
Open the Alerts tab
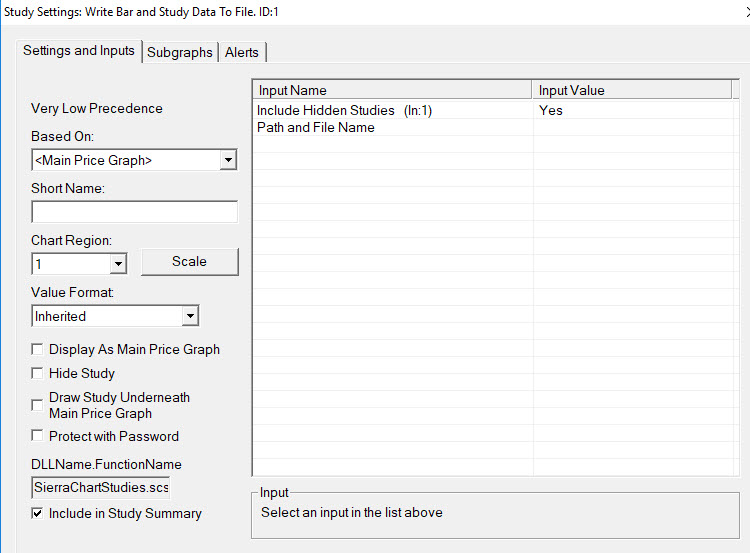(x=242, y=52)
